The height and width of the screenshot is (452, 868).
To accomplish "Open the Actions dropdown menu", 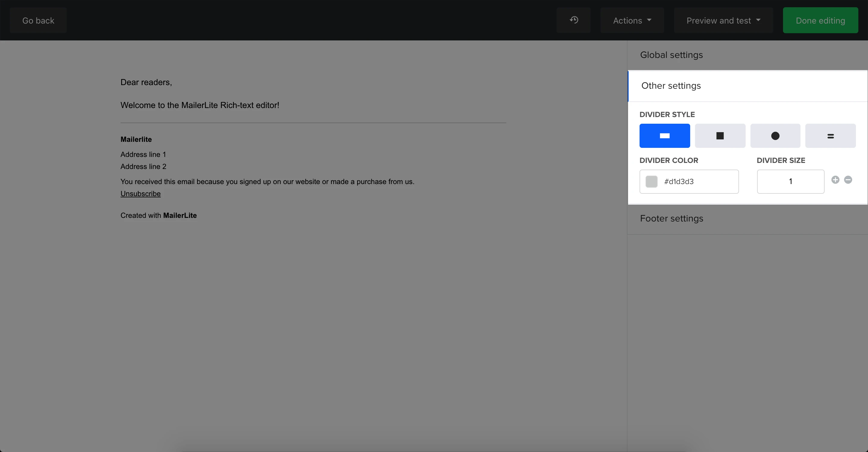I will [632, 20].
